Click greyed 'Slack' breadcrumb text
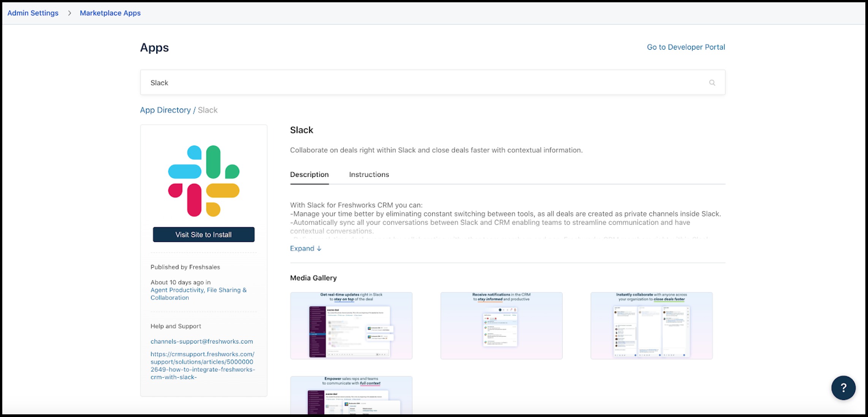This screenshot has width=868, height=417. (207, 110)
